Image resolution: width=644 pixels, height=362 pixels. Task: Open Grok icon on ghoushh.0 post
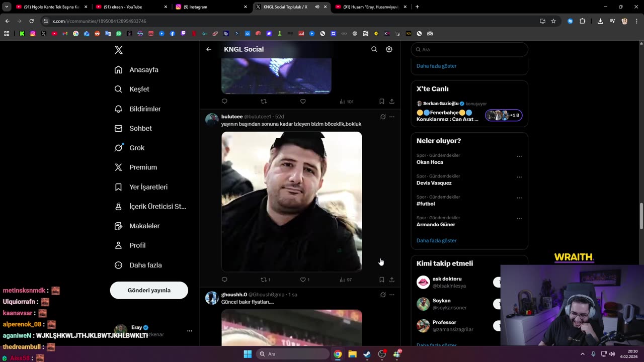tap(383, 295)
